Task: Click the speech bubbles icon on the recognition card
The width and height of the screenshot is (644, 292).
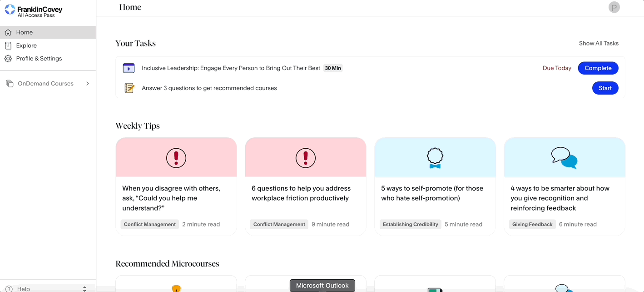Action: coord(564,158)
